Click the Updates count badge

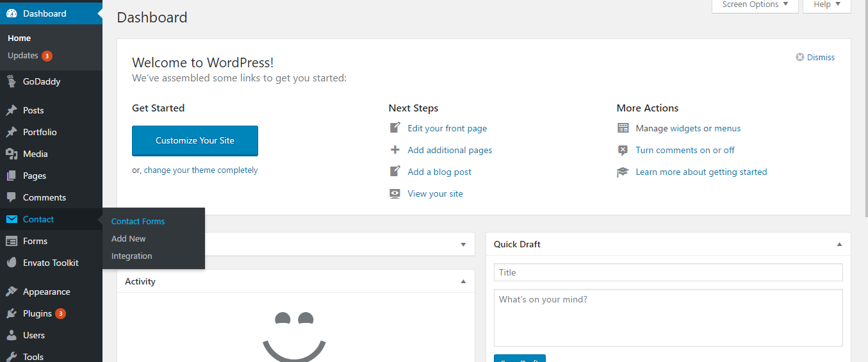click(x=47, y=56)
